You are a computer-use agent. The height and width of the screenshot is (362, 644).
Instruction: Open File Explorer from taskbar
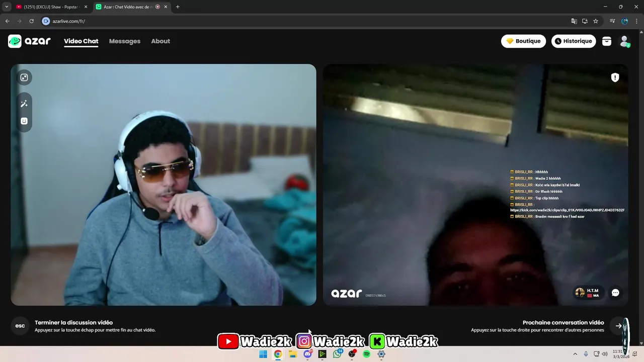pos(292,354)
